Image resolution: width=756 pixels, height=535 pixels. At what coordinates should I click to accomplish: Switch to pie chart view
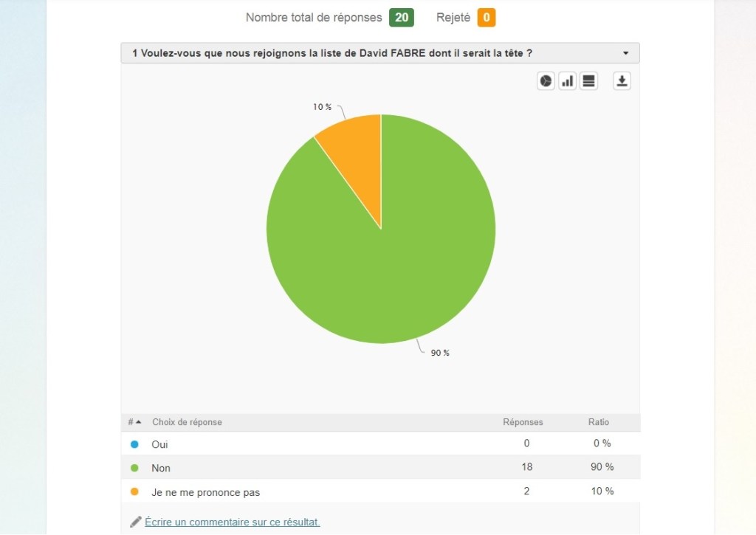click(x=546, y=81)
